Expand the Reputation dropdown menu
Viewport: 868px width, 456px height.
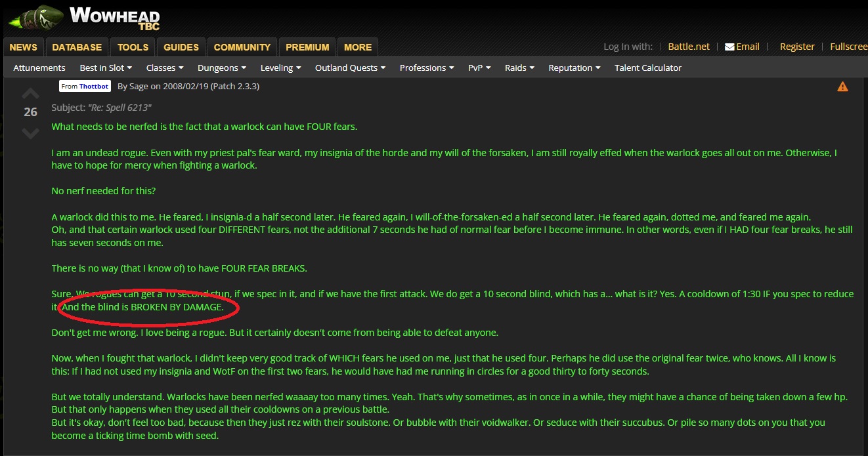tap(575, 68)
